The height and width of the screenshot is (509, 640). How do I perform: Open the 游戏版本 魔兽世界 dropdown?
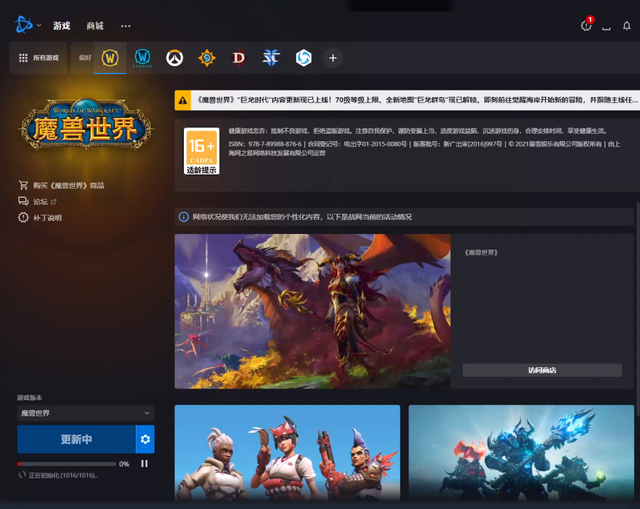[x=86, y=413]
